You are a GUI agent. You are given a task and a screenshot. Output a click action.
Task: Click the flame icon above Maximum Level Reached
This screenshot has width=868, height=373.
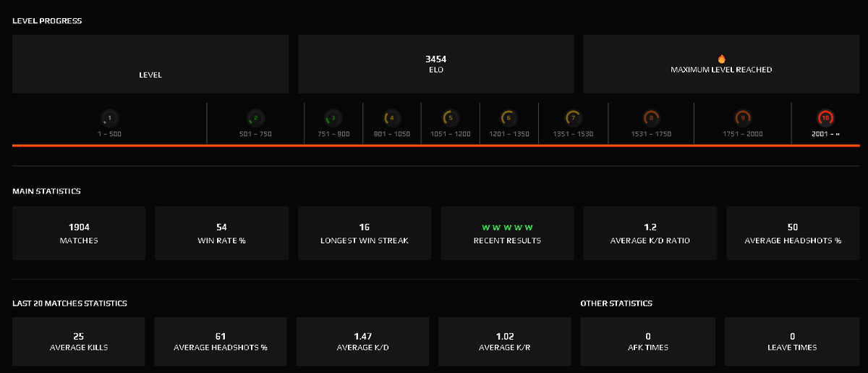(x=721, y=59)
